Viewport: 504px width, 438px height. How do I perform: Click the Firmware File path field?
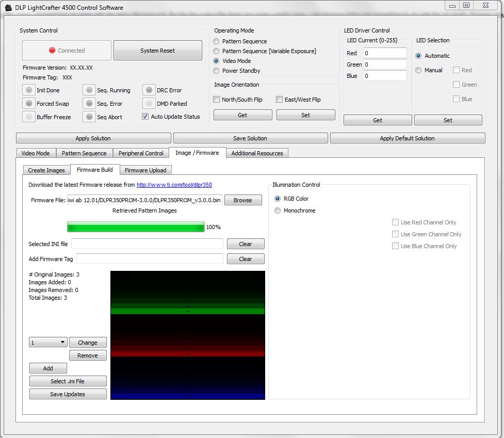coord(144,200)
